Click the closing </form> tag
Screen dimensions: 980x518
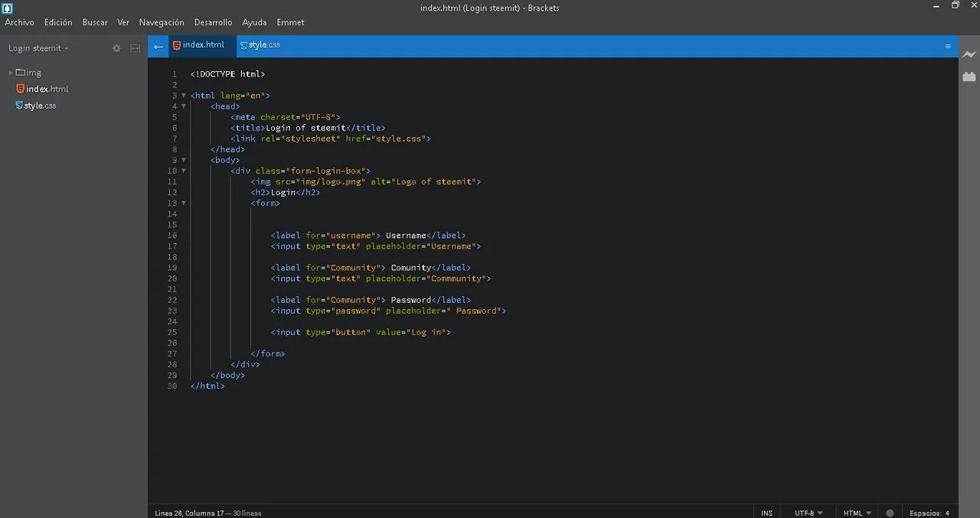tap(268, 353)
